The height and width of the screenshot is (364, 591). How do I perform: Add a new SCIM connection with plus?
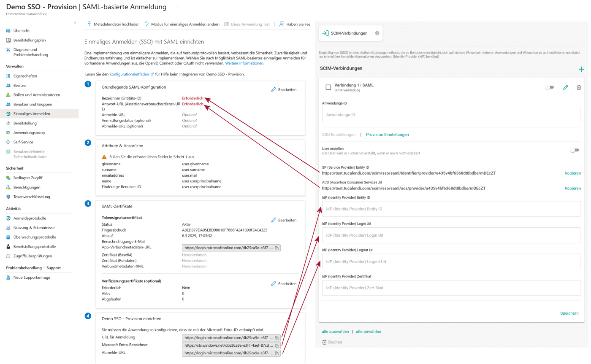point(581,69)
